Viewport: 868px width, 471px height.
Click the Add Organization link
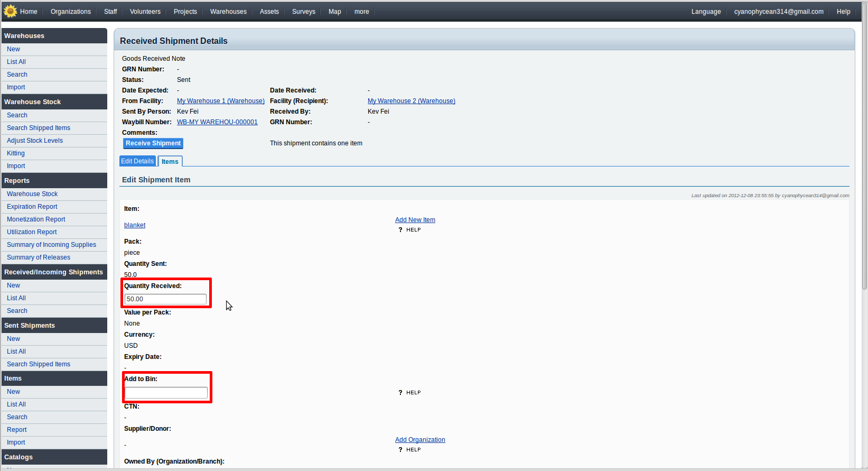point(420,440)
